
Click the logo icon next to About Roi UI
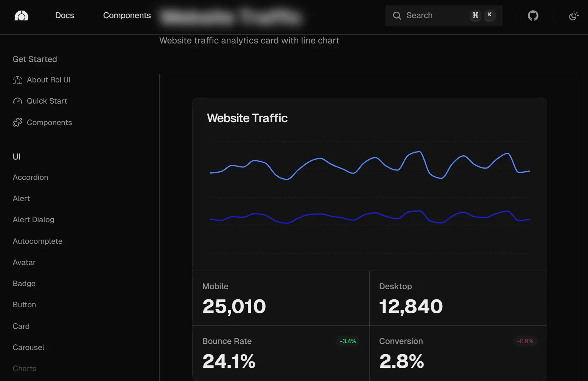(x=17, y=80)
